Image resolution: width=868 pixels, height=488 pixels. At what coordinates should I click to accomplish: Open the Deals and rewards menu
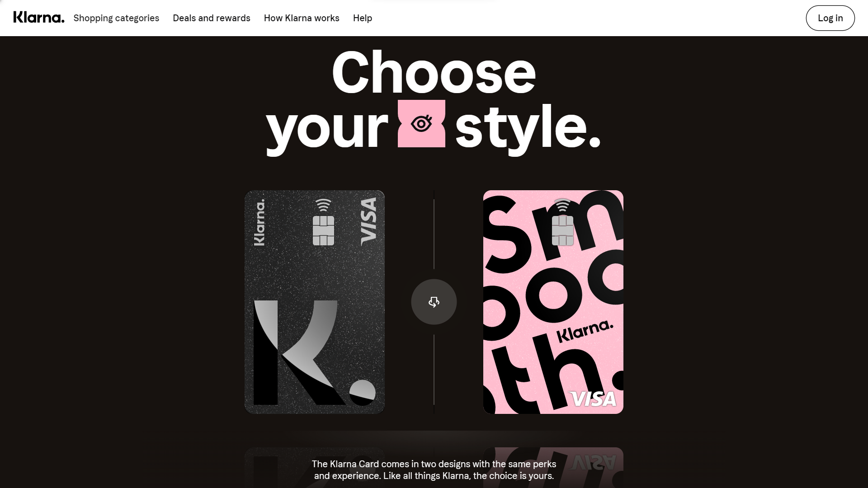click(x=212, y=18)
